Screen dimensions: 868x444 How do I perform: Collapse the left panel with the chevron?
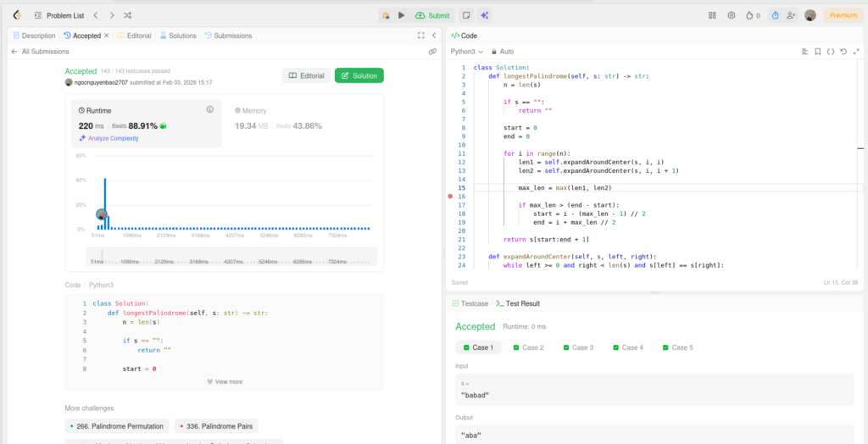tap(434, 36)
